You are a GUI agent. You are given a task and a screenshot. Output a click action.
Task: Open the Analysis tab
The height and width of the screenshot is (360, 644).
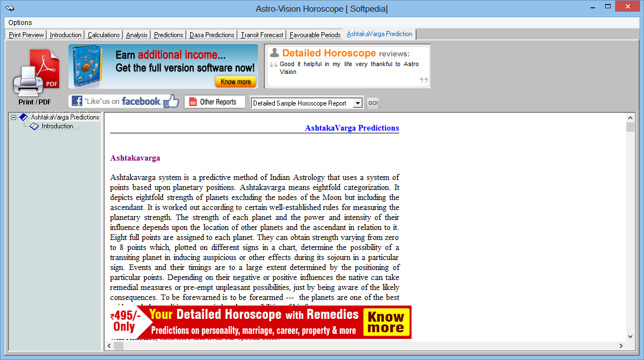coord(137,35)
